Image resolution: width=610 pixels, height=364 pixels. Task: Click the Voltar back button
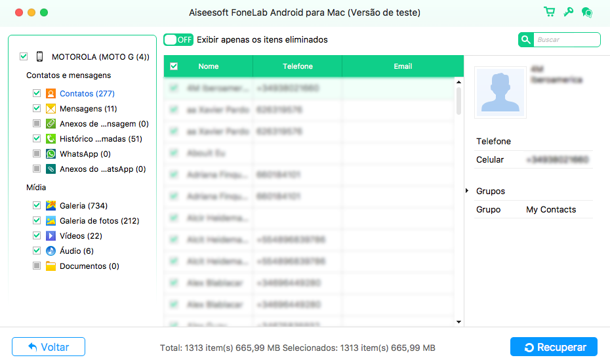coord(49,347)
